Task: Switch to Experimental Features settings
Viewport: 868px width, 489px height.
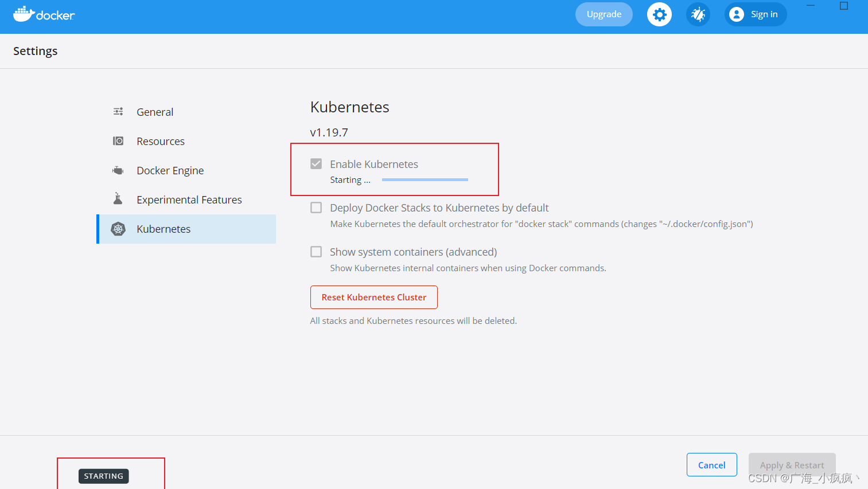Action: [x=186, y=199]
